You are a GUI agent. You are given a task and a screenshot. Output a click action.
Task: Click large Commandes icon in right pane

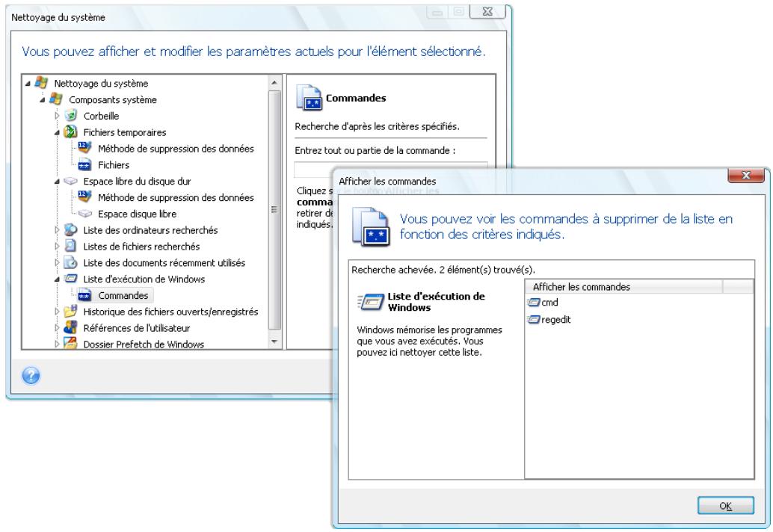coord(309,97)
